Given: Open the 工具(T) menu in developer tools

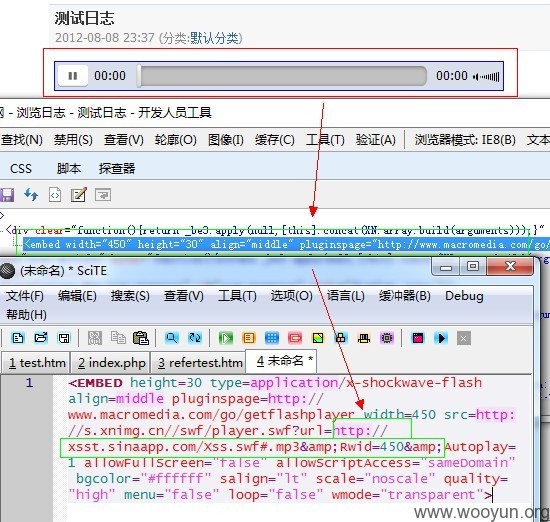Looking at the screenshot, I should point(325,140).
